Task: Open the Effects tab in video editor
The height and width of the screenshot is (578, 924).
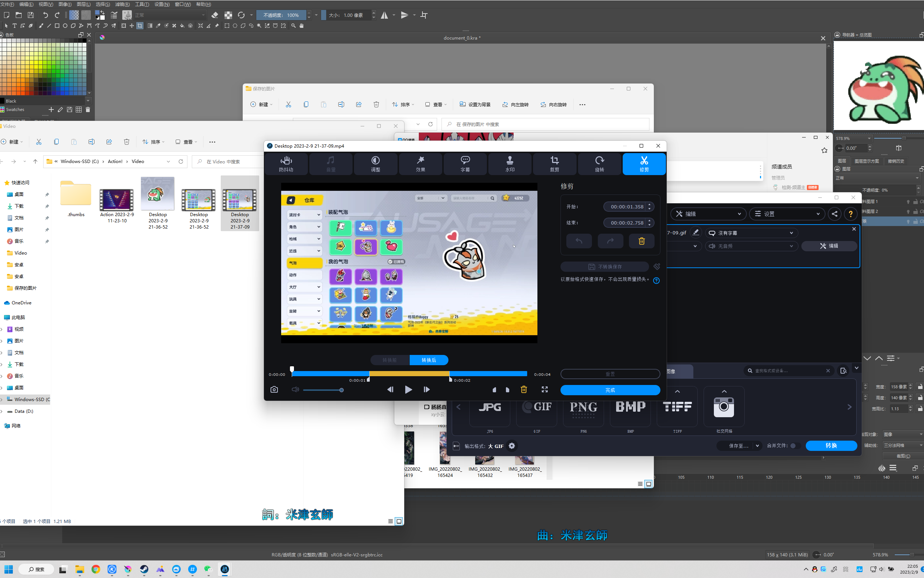Action: pos(421,164)
